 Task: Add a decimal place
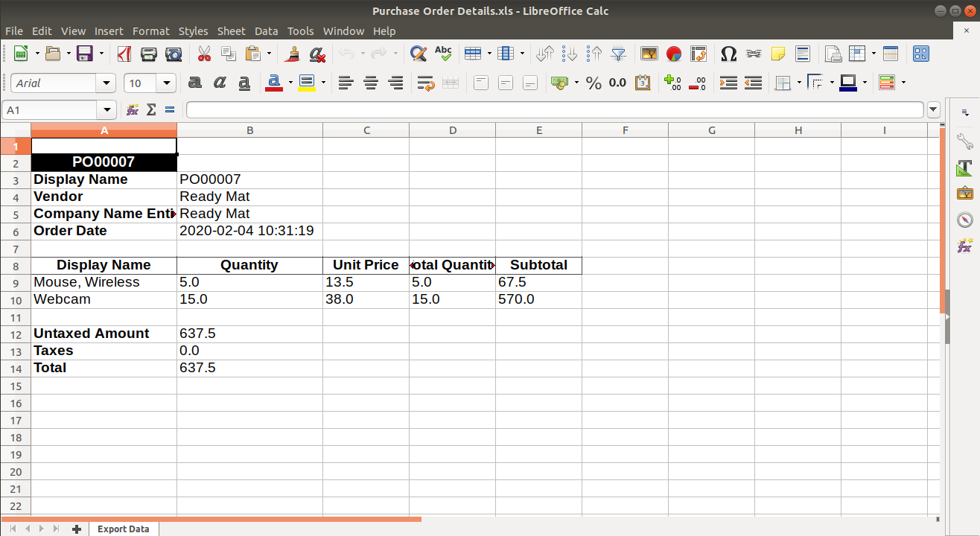(672, 83)
